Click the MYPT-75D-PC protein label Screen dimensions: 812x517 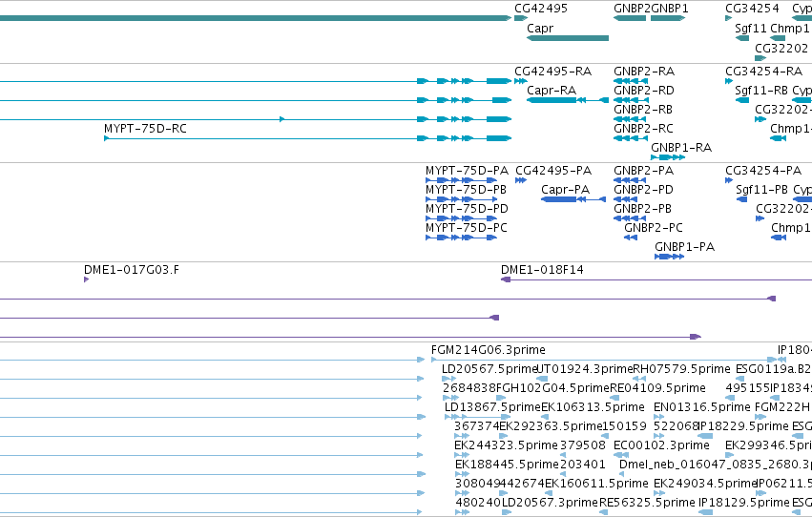tap(467, 228)
